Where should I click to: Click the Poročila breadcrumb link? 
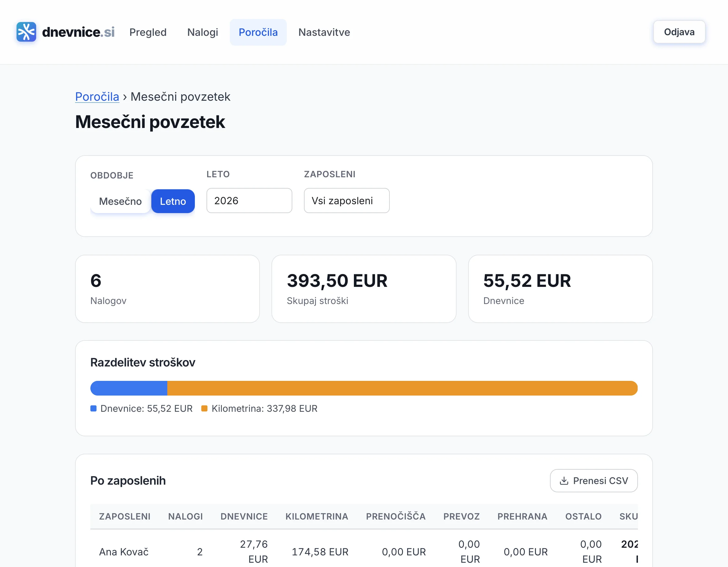point(97,97)
